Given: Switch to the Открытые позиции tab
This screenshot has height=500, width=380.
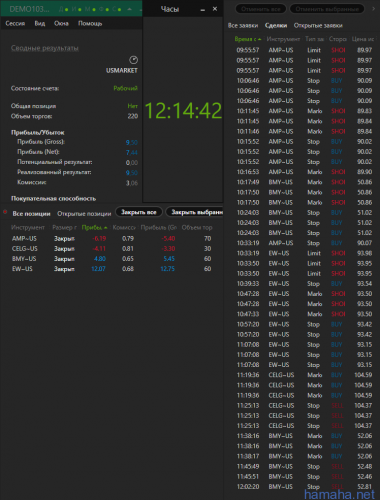Looking at the screenshot, I should coord(84,213).
